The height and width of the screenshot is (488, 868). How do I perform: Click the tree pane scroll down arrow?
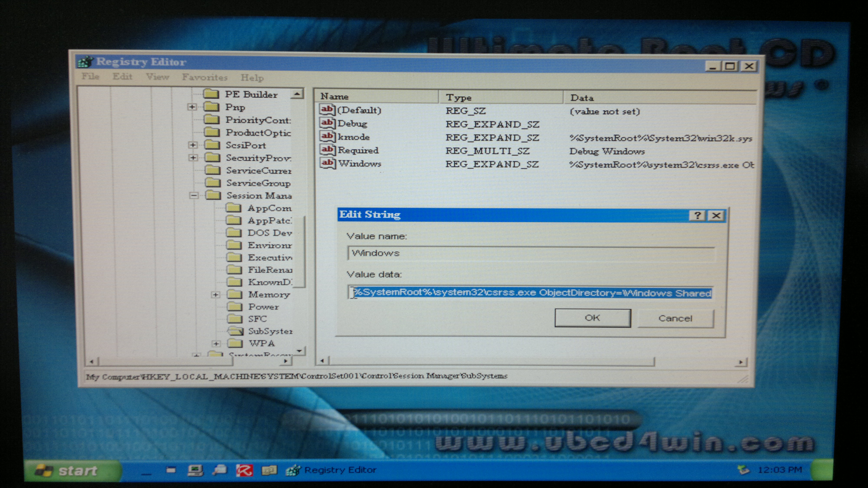tap(299, 351)
